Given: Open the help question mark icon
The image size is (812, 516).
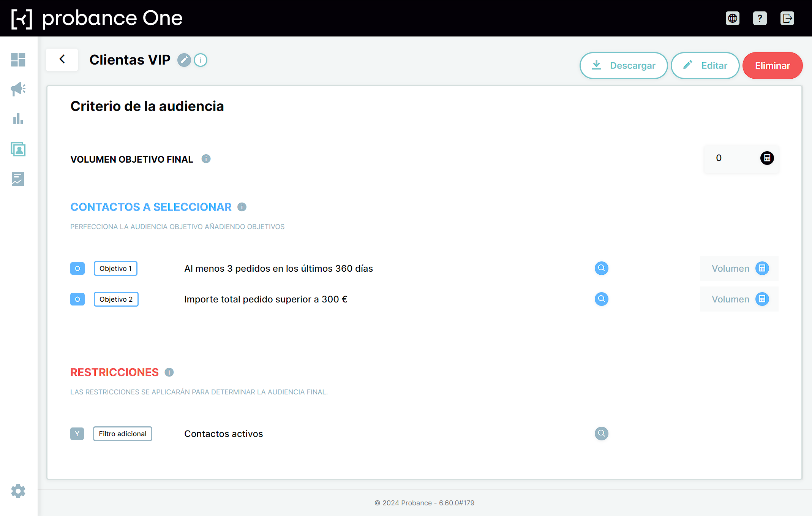Looking at the screenshot, I should click(x=760, y=18).
